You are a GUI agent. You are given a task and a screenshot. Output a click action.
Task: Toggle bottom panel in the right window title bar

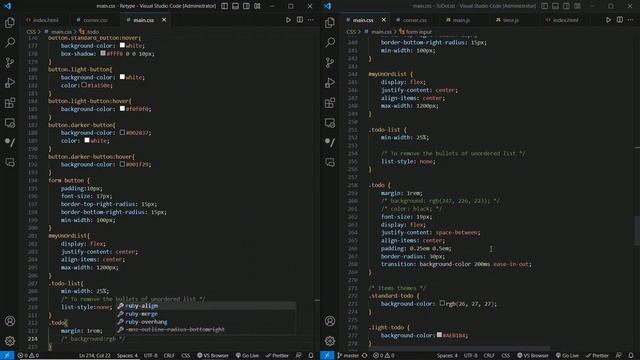[x=556, y=6]
